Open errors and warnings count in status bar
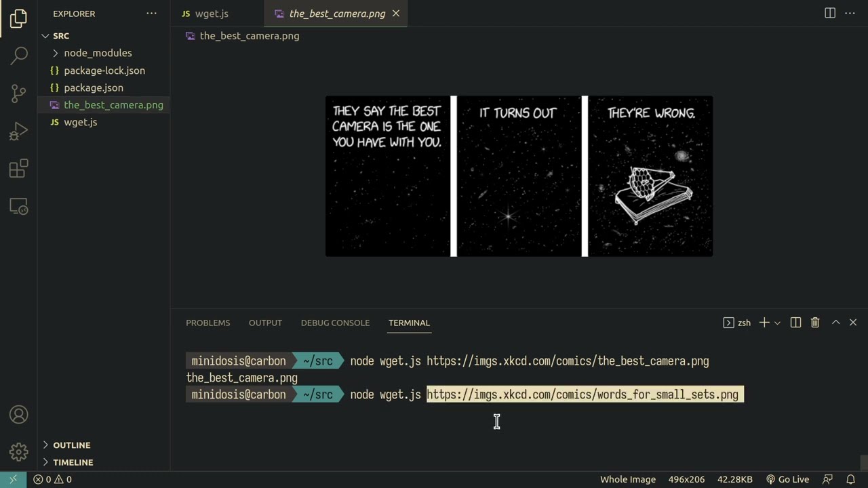The width and height of the screenshot is (868, 488). (53, 479)
